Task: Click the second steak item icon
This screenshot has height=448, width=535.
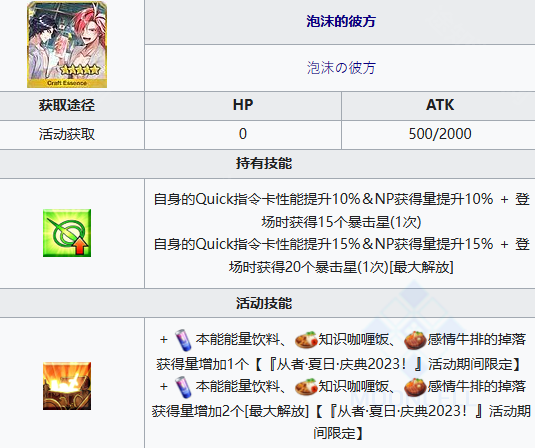Action: point(415,387)
